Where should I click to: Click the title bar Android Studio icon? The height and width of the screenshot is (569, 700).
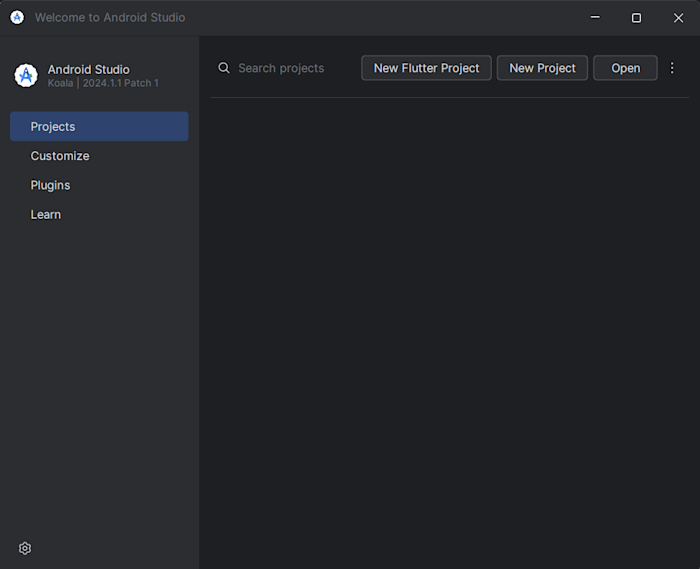(x=17, y=17)
